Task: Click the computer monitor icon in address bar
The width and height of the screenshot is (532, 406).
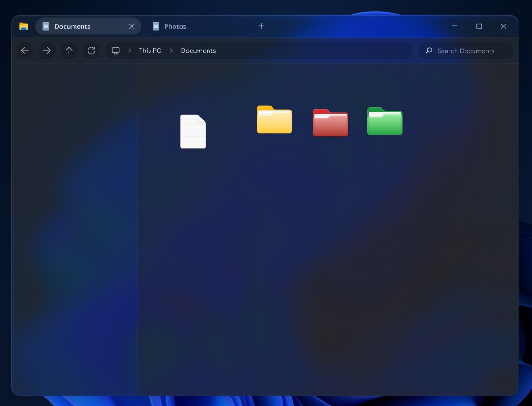Action: (x=116, y=51)
